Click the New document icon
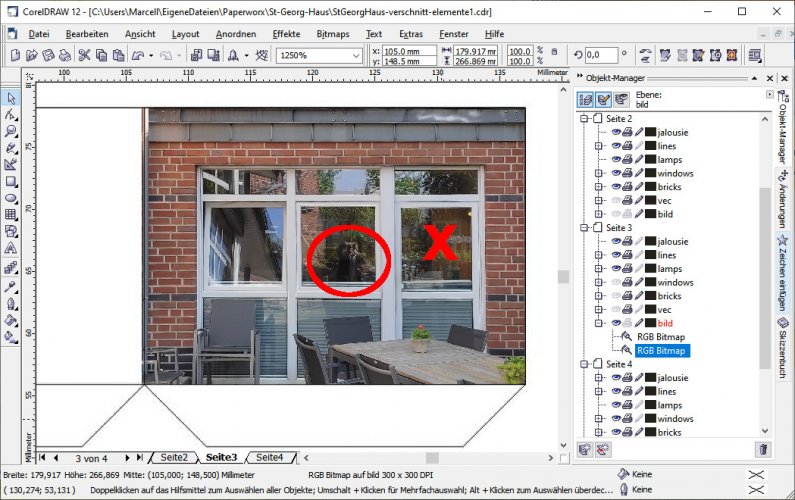795x500 pixels. click(x=15, y=55)
